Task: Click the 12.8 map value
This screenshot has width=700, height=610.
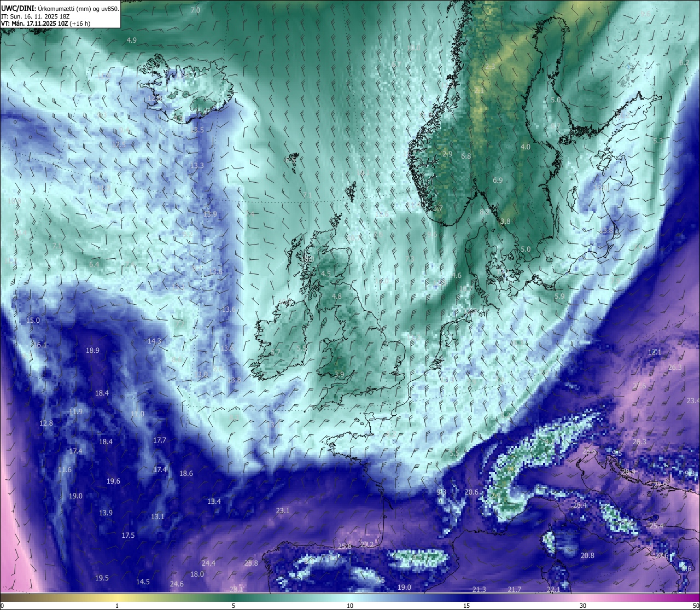Action: 46,423
